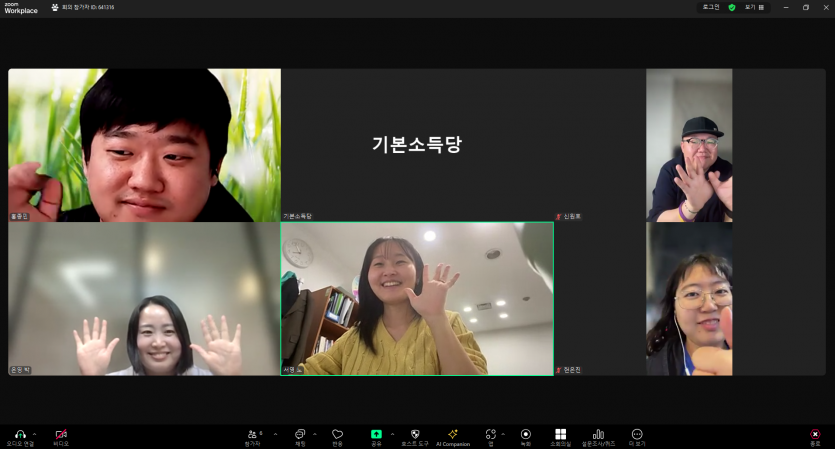835x449 pixels.
Task: Click name label on two-hands-waving tile
Action: [x=21, y=370]
